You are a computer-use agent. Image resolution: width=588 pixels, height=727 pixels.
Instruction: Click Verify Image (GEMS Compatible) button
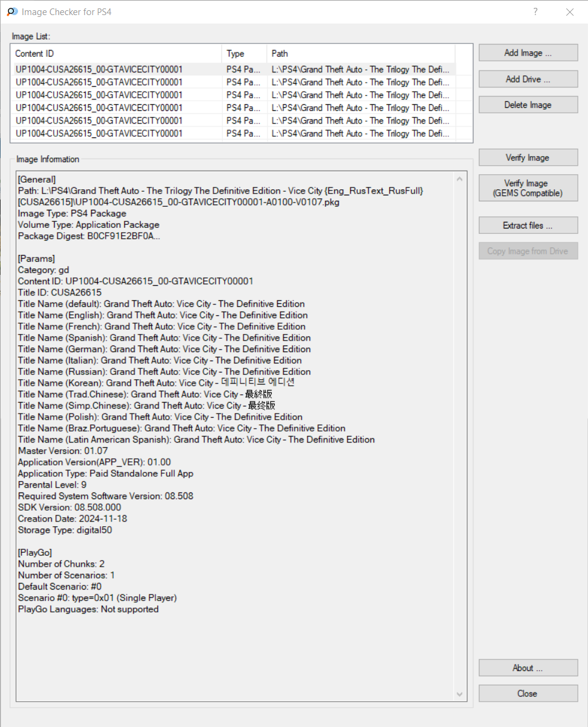[528, 188]
